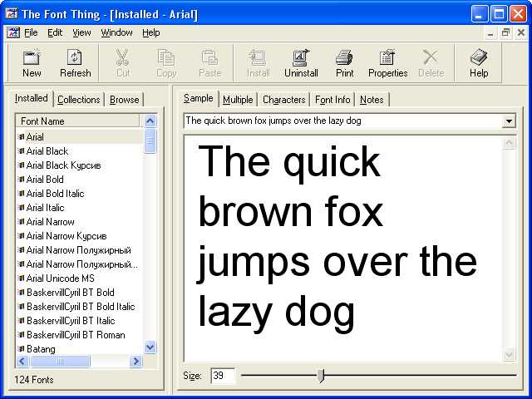Click the New toolbar icon
Screen dimensions: 532x399
click(x=32, y=57)
